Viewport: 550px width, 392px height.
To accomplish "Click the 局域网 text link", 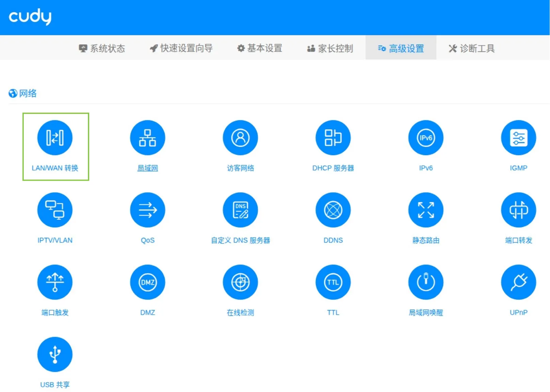I will [x=147, y=168].
